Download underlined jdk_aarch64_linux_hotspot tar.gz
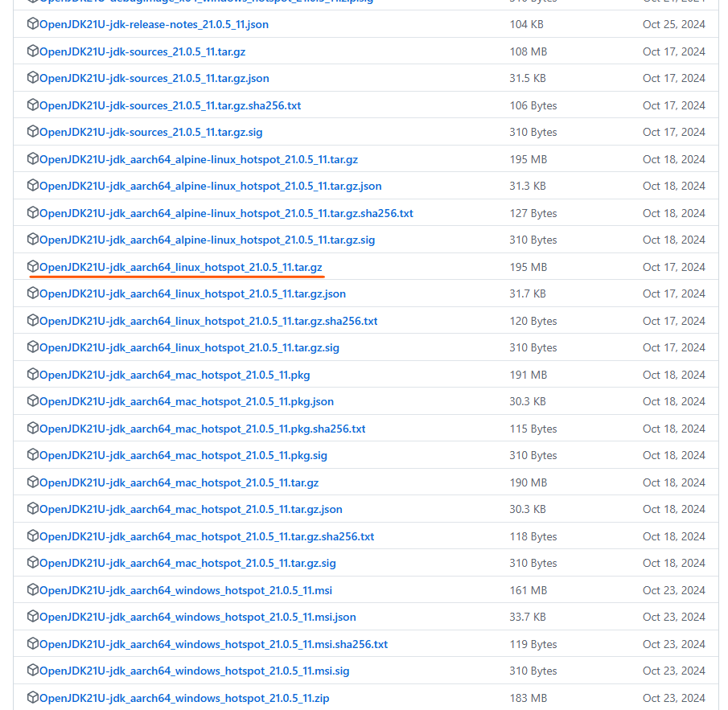Image resolution: width=728 pixels, height=710 pixels. pos(181,267)
